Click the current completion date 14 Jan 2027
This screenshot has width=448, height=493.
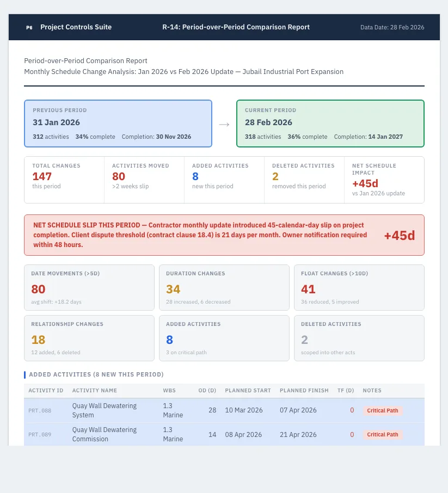pyautogui.click(x=385, y=137)
